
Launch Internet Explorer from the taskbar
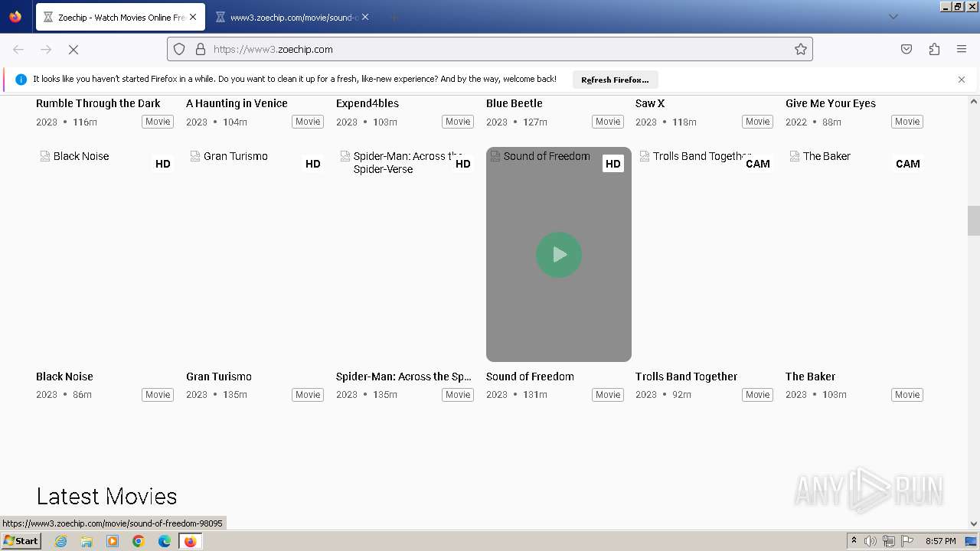[60, 541]
